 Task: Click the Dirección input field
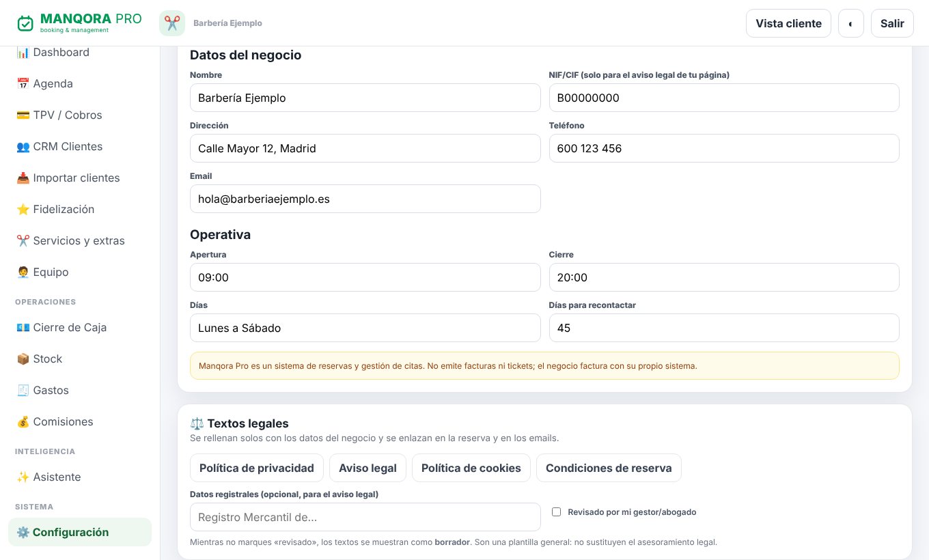pyautogui.click(x=365, y=148)
